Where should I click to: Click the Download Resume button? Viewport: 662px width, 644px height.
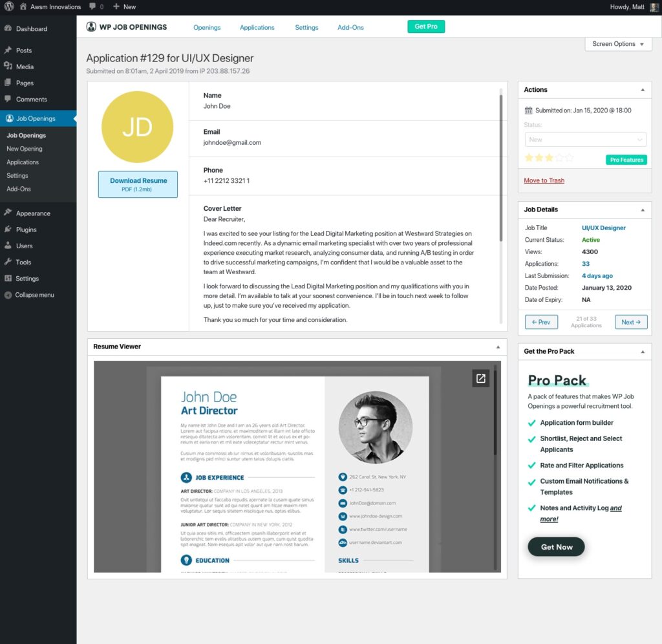tap(138, 184)
